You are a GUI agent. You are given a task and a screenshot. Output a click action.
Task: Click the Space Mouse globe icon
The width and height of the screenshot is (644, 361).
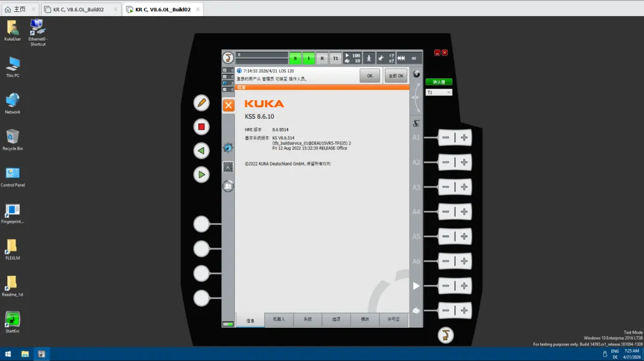(416, 74)
